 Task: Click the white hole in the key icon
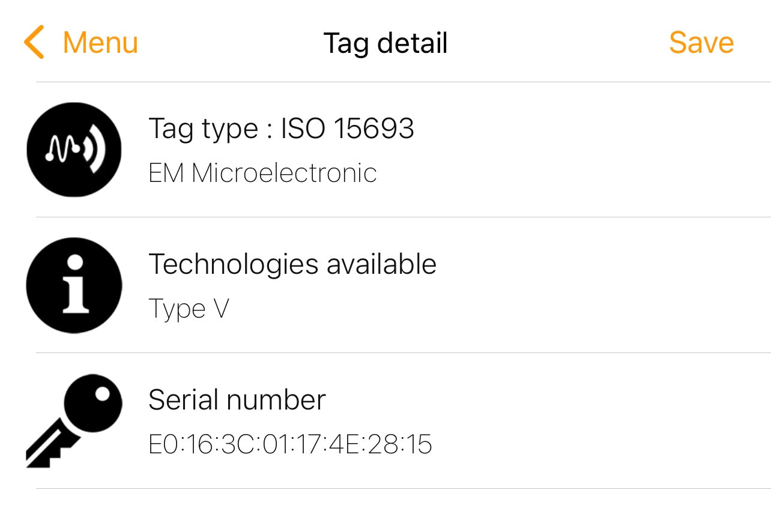click(103, 394)
